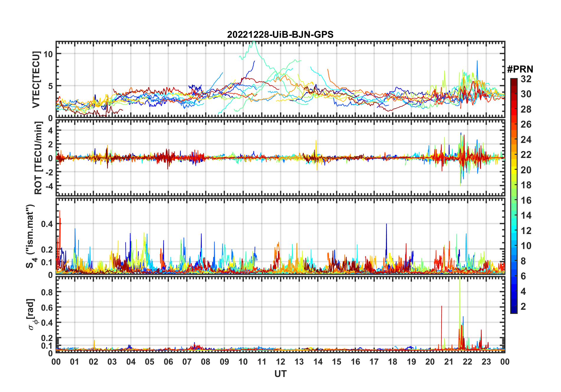Click x-axis tick label 03
The height and width of the screenshot is (392, 561).
[x=112, y=362]
